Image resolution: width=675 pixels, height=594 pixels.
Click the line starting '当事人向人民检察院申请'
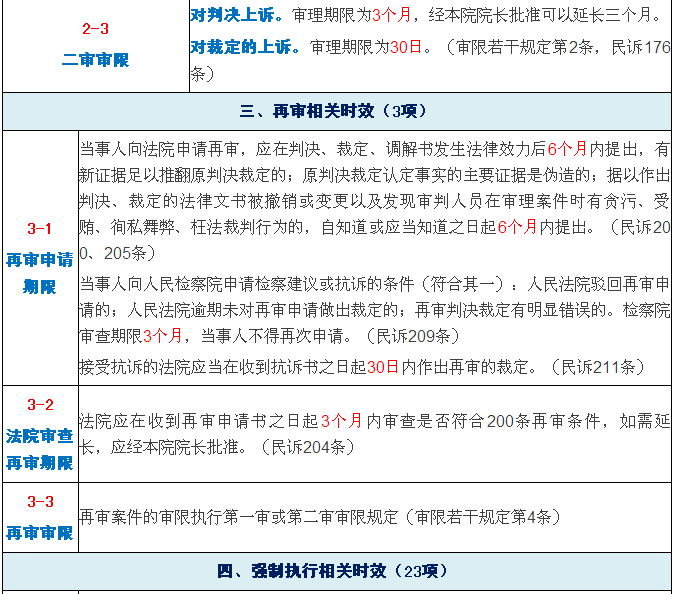point(375,284)
